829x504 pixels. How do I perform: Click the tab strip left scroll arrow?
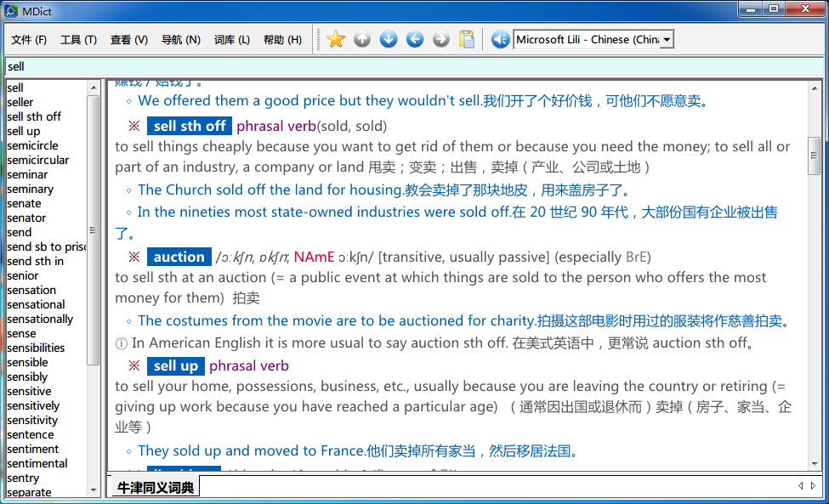click(800, 485)
